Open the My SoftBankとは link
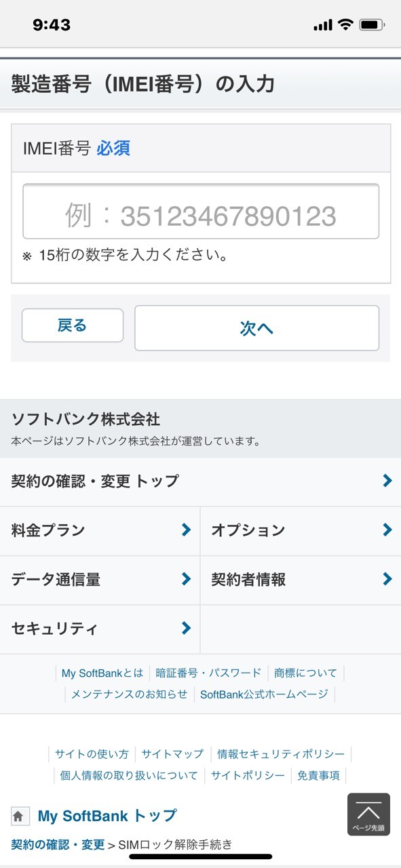 [102, 673]
